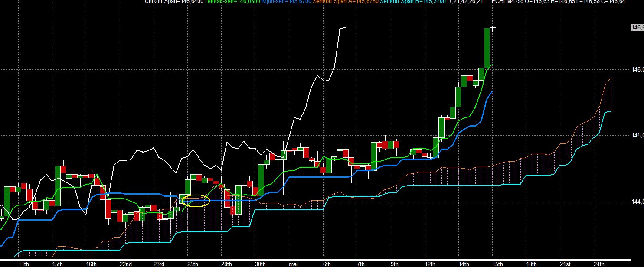Click the 24th date axis label

pyautogui.click(x=599, y=264)
